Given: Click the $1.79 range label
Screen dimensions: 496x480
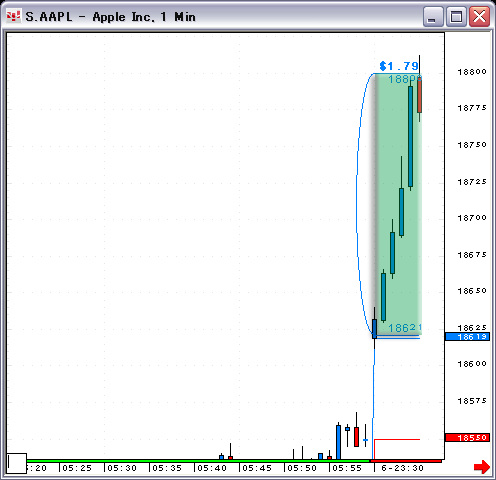Looking at the screenshot, I should [399, 66].
